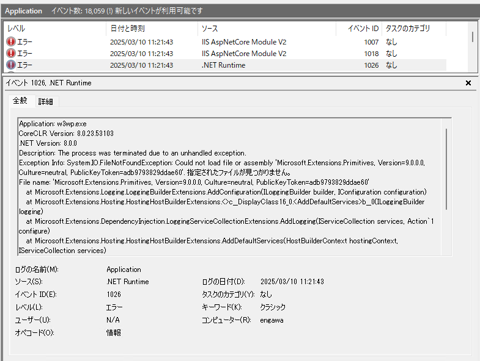Select the .NET Runtime source cell in list
Viewport: 480px width, 361px height.
[x=223, y=65]
